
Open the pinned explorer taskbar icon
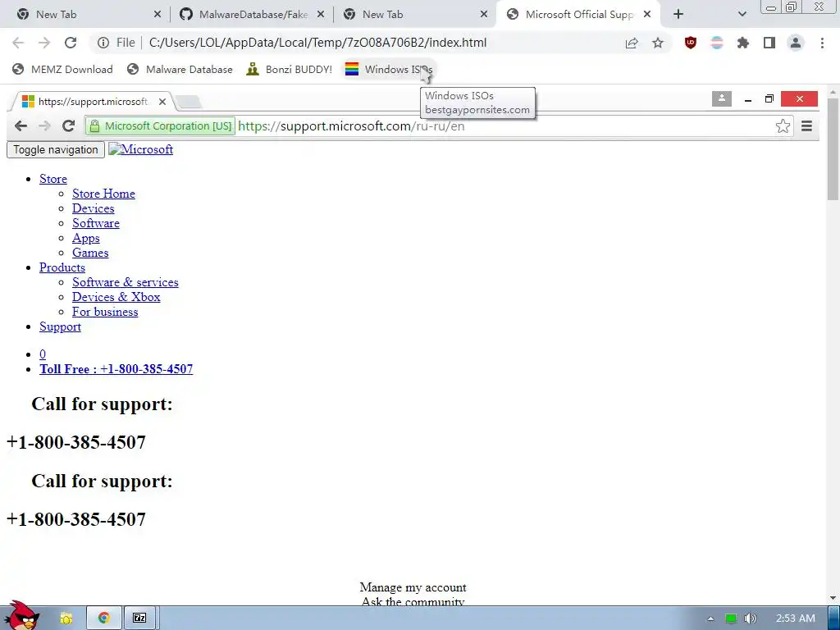coord(66,619)
